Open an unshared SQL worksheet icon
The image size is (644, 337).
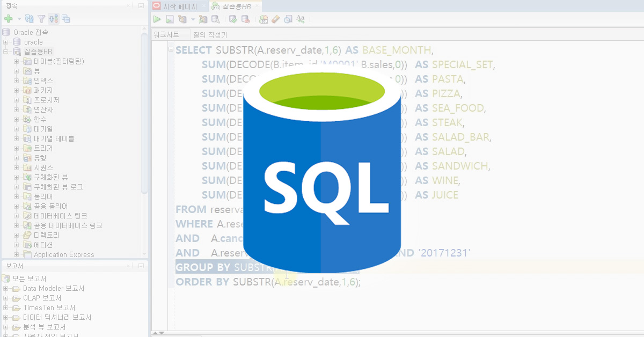pos(264,19)
